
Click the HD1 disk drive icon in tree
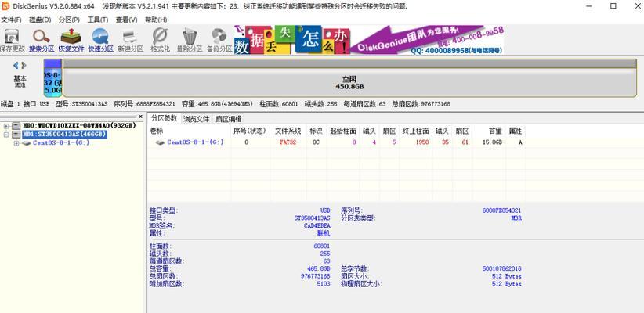(16, 134)
